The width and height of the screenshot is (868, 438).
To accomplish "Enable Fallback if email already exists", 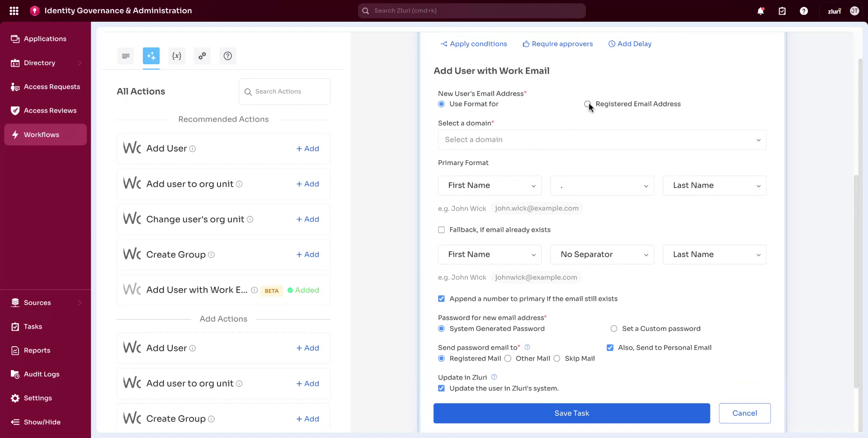I will (x=441, y=229).
